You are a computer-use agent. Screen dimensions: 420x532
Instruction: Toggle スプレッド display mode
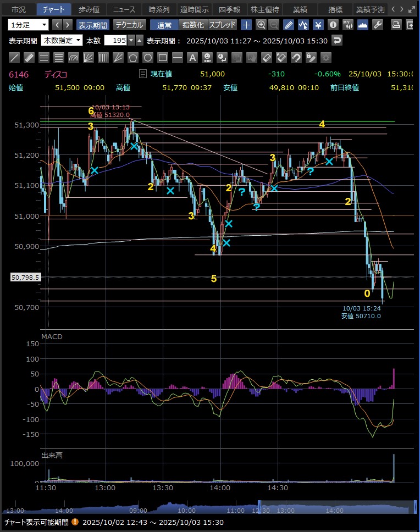pyautogui.click(x=222, y=25)
